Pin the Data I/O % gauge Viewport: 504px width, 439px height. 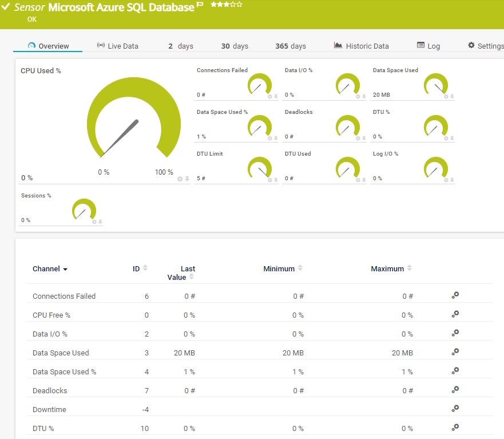coord(364,97)
